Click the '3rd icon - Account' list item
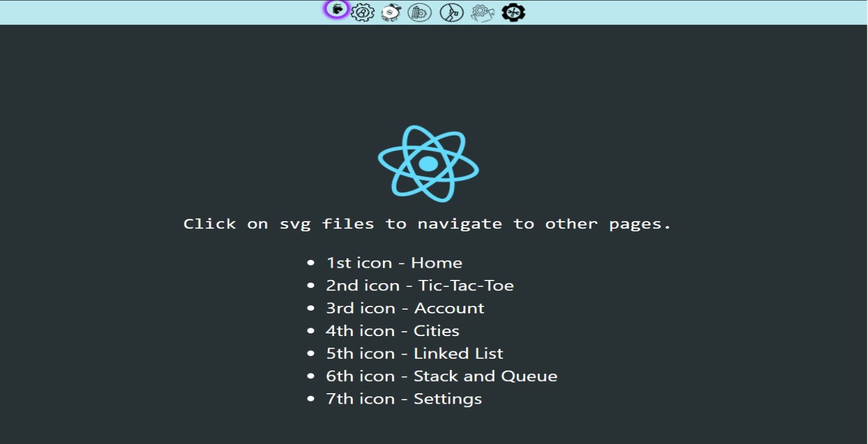 [405, 309]
